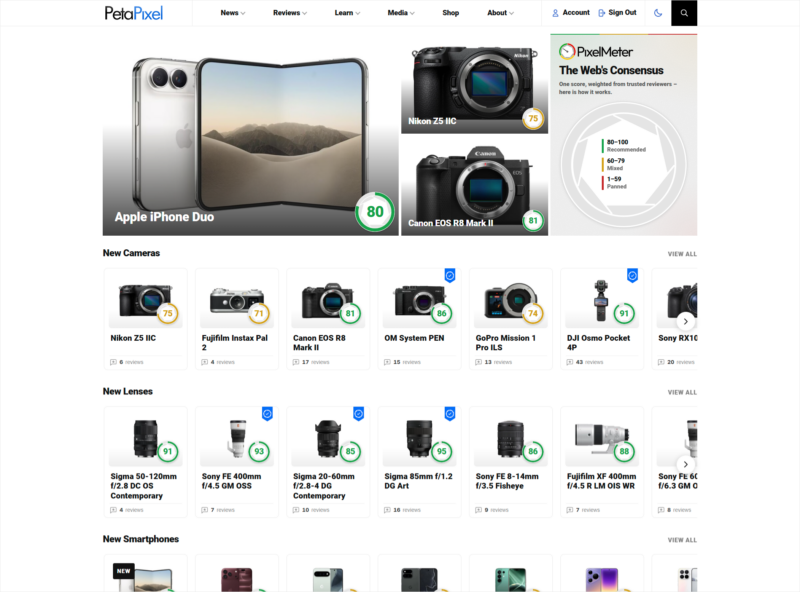Click the smartphone thumbnail with NEW tag
Viewport: 800px width, 592px height.
[x=146, y=578]
